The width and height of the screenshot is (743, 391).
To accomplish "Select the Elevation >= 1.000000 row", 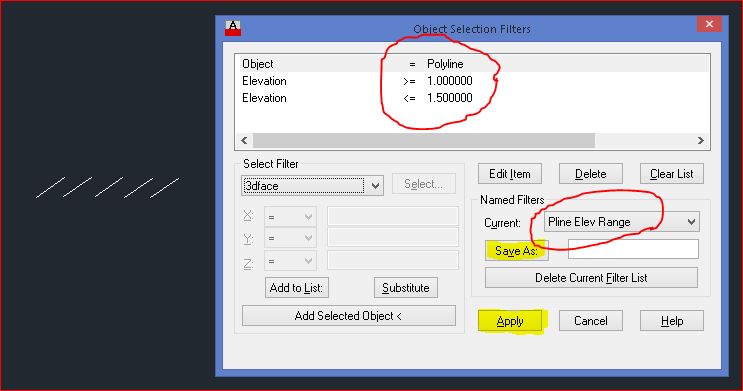I will tap(472, 81).
